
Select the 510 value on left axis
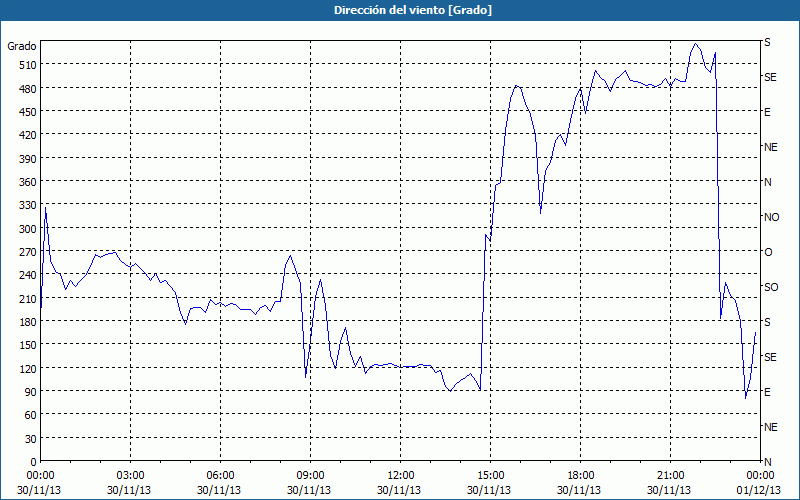(28, 65)
